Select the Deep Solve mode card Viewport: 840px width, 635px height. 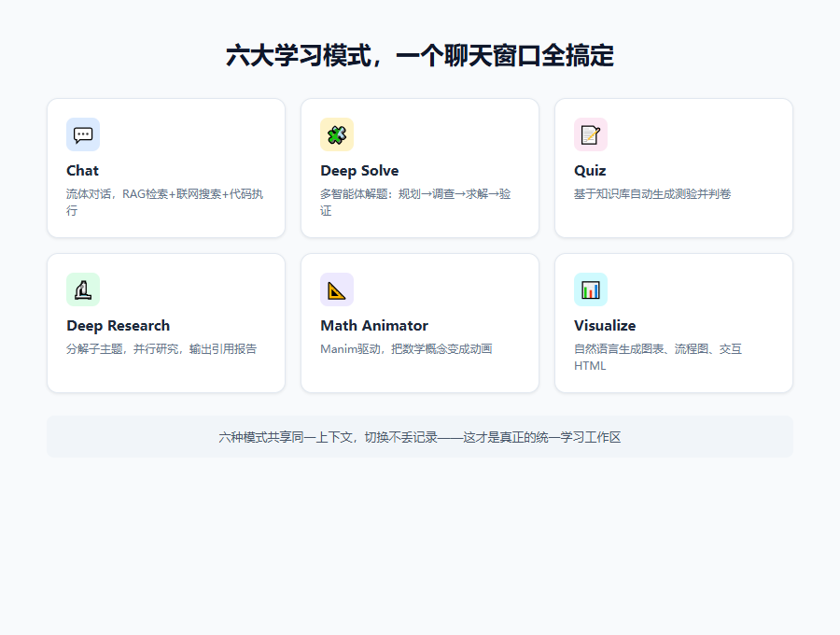click(x=420, y=168)
